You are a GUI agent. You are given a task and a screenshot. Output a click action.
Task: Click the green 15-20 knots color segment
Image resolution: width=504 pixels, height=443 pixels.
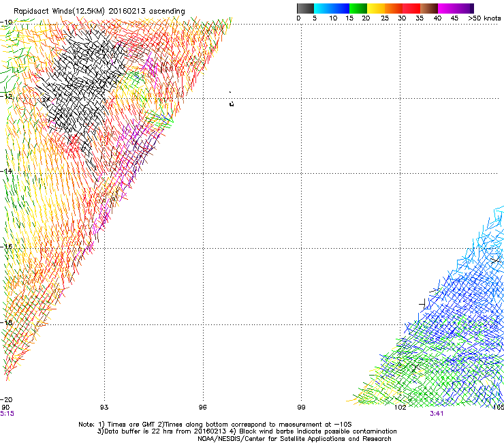[358, 8]
